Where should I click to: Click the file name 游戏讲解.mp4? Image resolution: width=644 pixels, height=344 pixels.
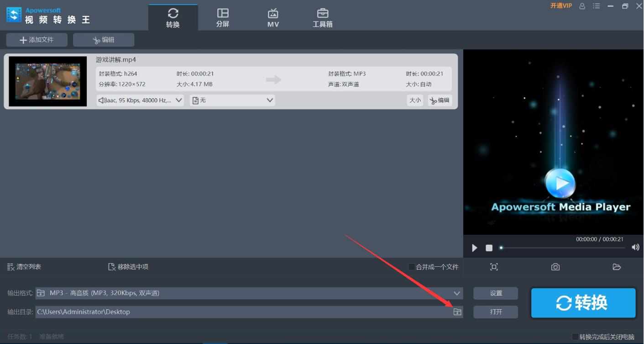[x=116, y=60]
